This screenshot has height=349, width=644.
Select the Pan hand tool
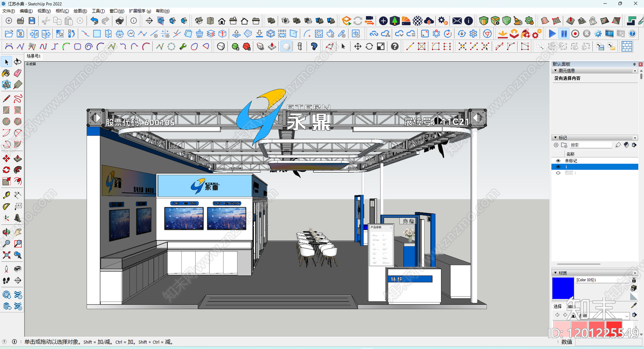pyautogui.click(x=18, y=232)
